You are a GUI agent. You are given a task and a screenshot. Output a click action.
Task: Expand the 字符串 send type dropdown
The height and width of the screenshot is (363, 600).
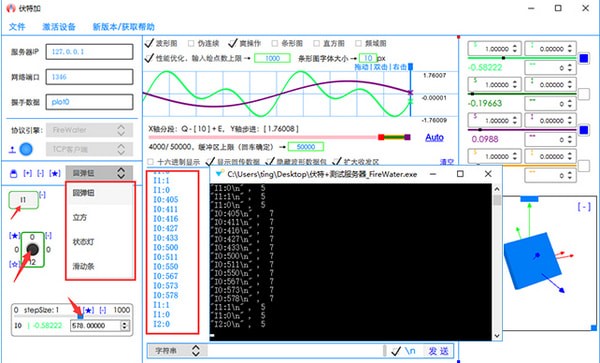[x=178, y=350]
